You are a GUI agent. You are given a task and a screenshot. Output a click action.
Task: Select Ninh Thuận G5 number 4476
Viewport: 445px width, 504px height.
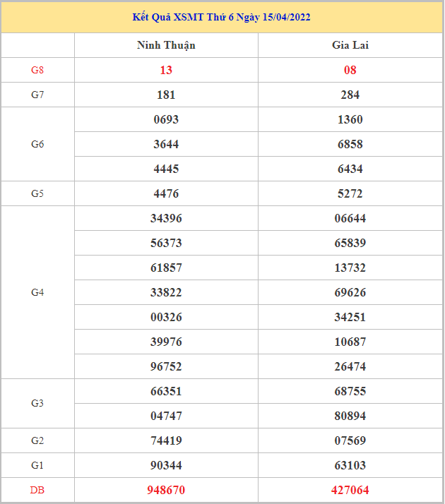point(166,193)
